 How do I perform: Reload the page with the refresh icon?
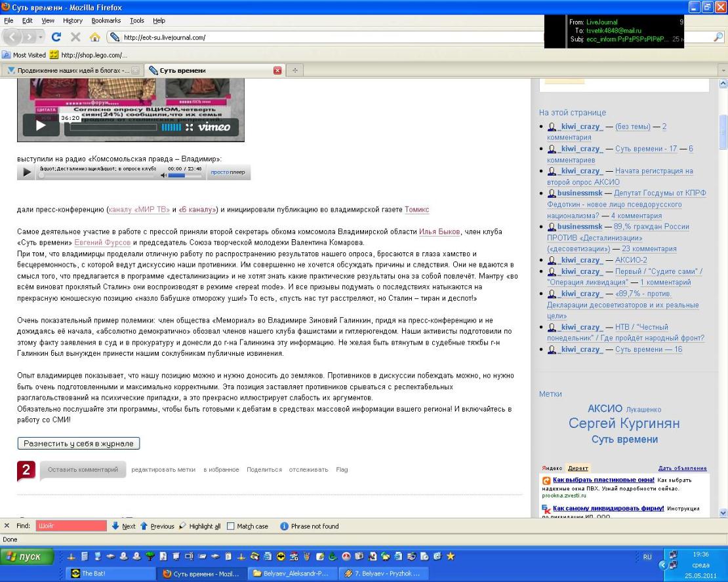[x=56, y=37]
